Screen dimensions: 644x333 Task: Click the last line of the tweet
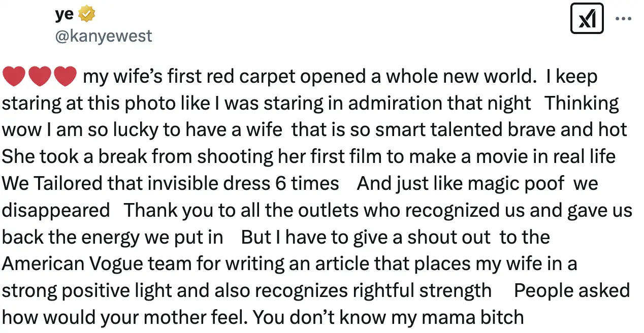[262, 317]
